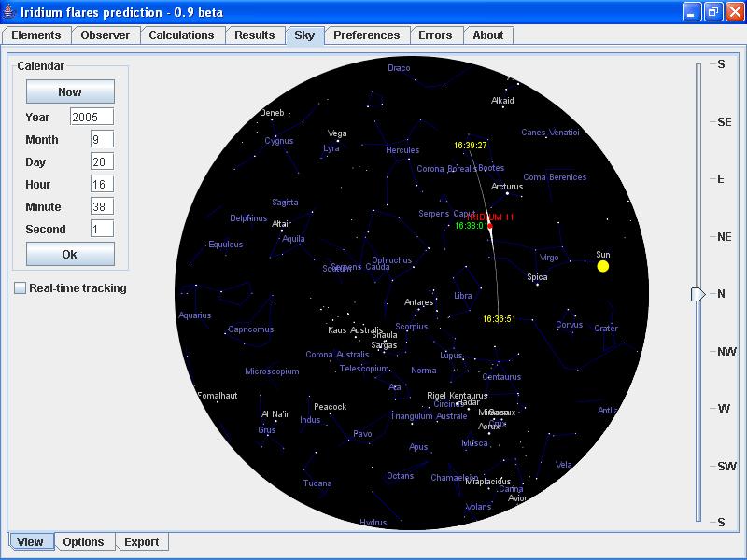Viewport: 747px width, 560px height.
Task: Click the Octans constellation label
Action: pyautogui.click(x=401, y=476)
